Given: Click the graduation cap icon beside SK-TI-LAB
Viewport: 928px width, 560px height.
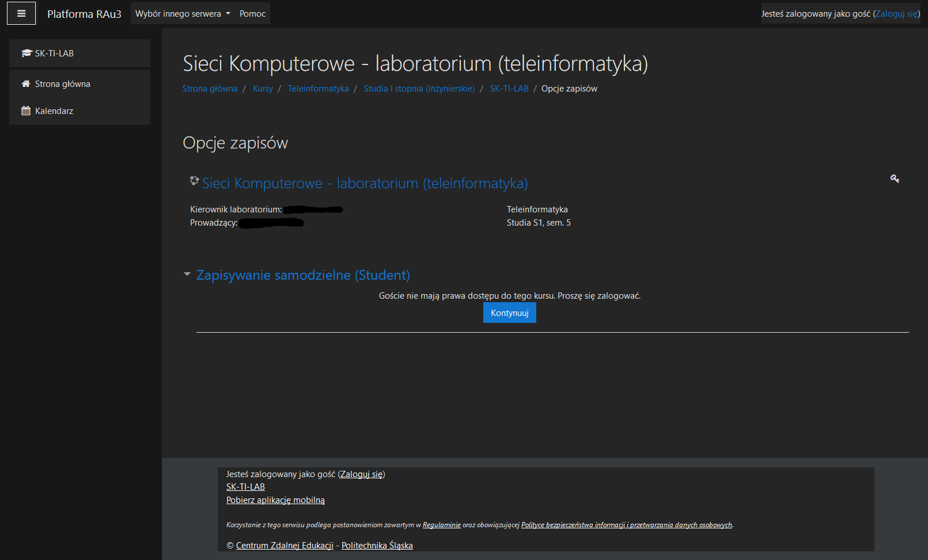Looking at the screenshot, I should pyautogui.click(x=26, y=53).
